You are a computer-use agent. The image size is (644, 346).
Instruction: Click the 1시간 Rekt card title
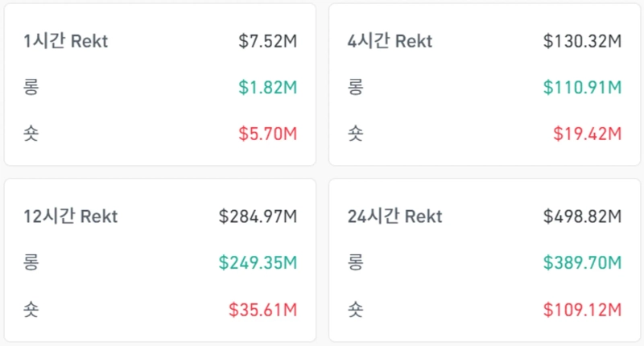(x=66, y=41)
